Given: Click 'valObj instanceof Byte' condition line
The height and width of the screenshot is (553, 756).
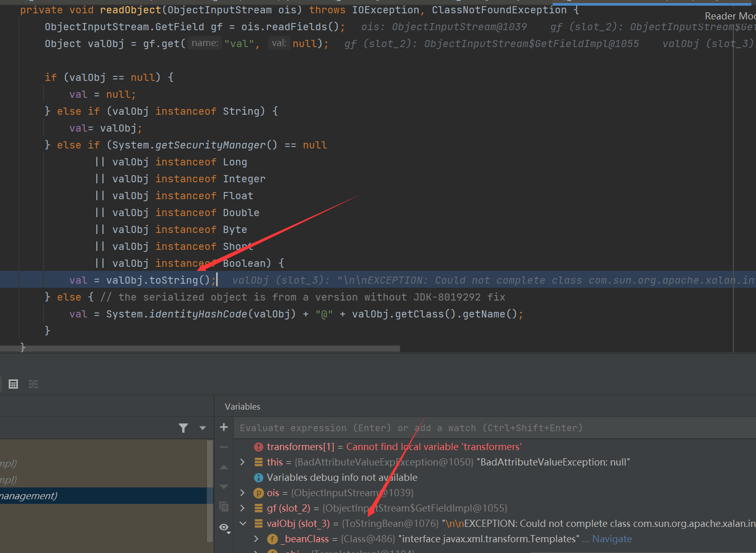Looking at the screenshot, I should pos(180,229).
